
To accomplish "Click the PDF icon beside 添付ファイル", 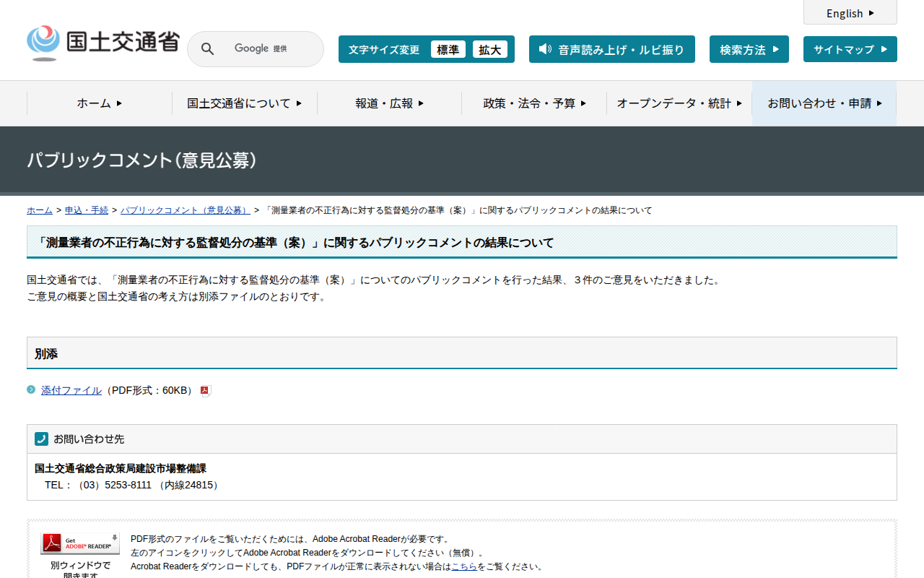I will coord(205,391).
